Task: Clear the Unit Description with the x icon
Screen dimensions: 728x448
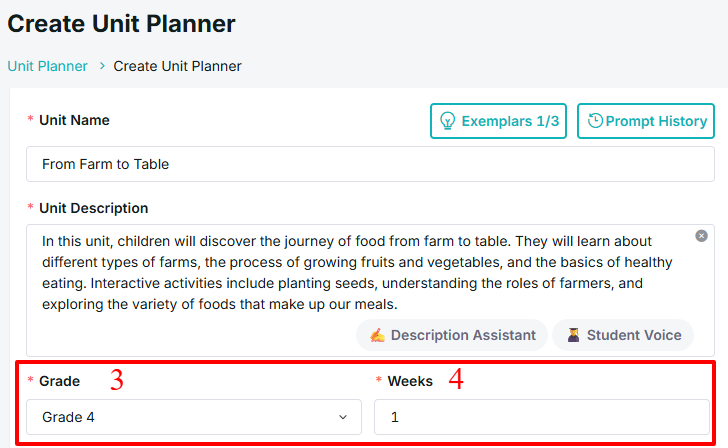Action: (701, 236)
